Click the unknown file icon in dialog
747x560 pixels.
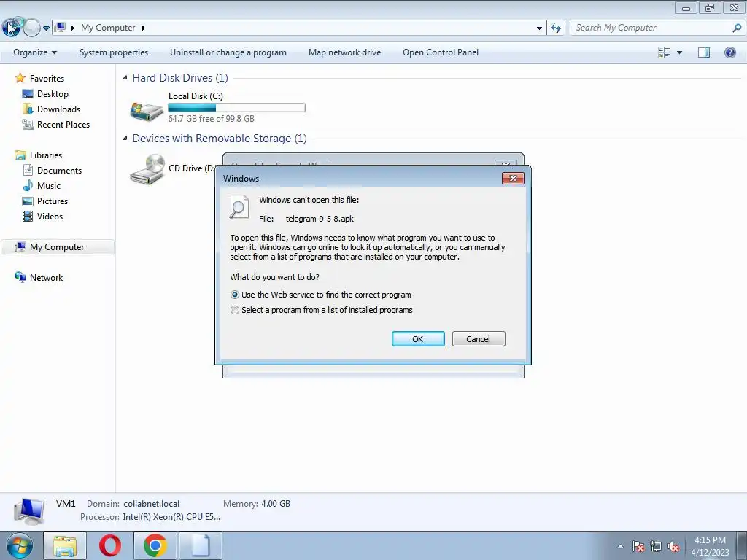[239, 206]
